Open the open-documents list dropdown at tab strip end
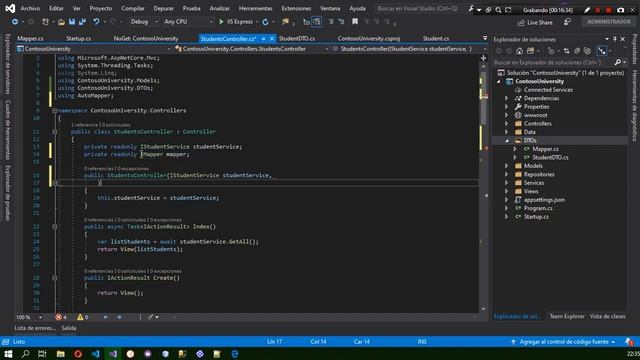640x360 pixels. [x=485, y=38]
